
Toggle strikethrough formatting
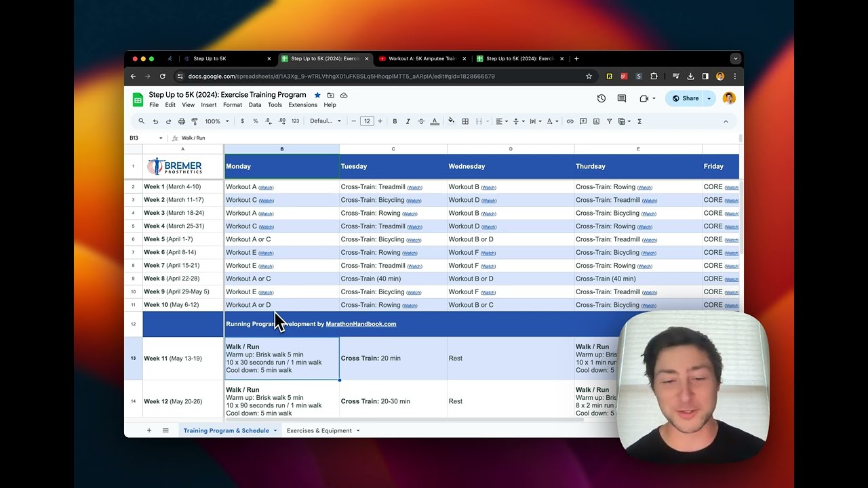[421, 121]
